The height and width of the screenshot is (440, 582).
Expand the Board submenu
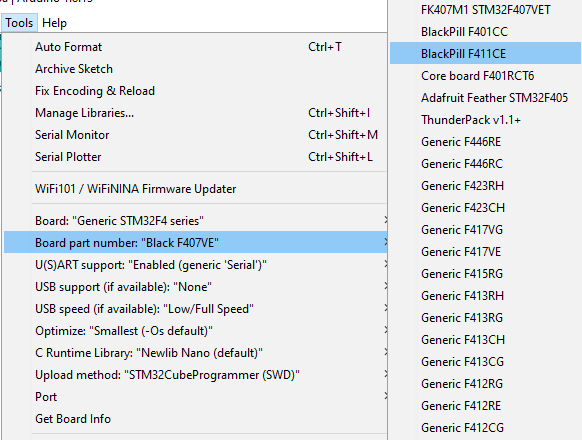point(196,221)
